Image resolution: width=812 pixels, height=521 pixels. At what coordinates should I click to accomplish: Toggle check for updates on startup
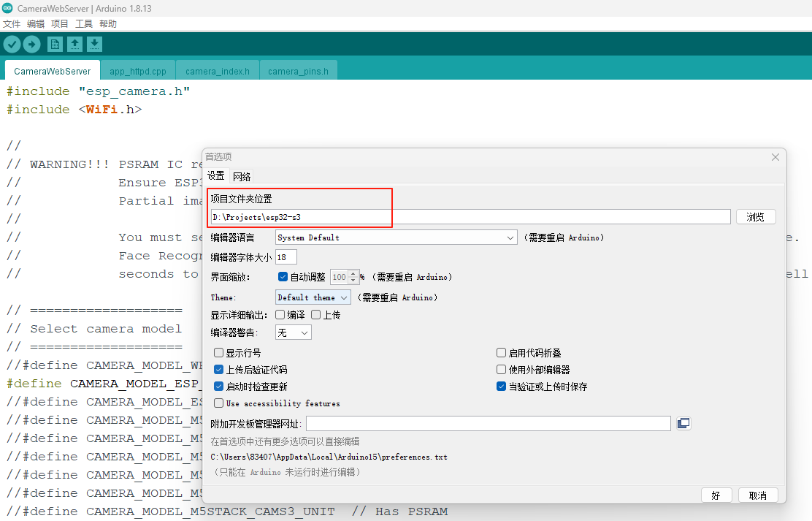point(218,387)
